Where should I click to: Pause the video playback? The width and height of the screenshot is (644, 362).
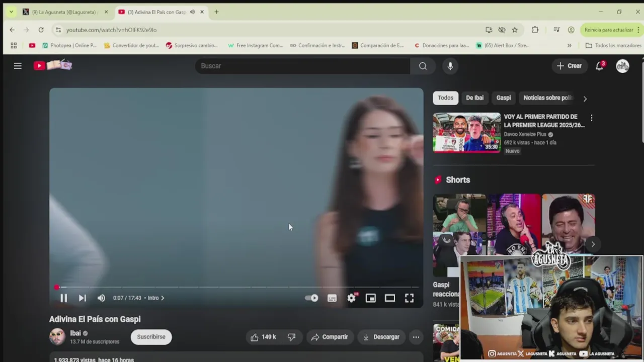click(x=63, y=298)
